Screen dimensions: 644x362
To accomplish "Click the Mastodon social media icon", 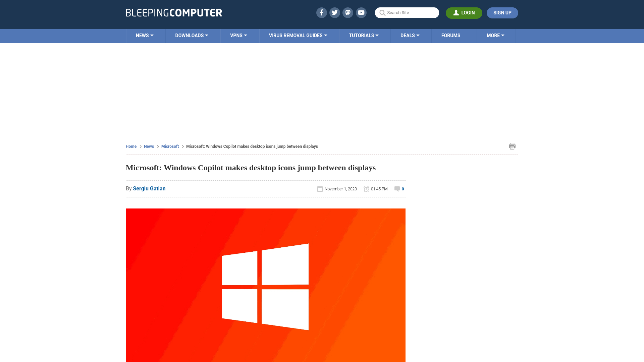I will coord(348,12).
